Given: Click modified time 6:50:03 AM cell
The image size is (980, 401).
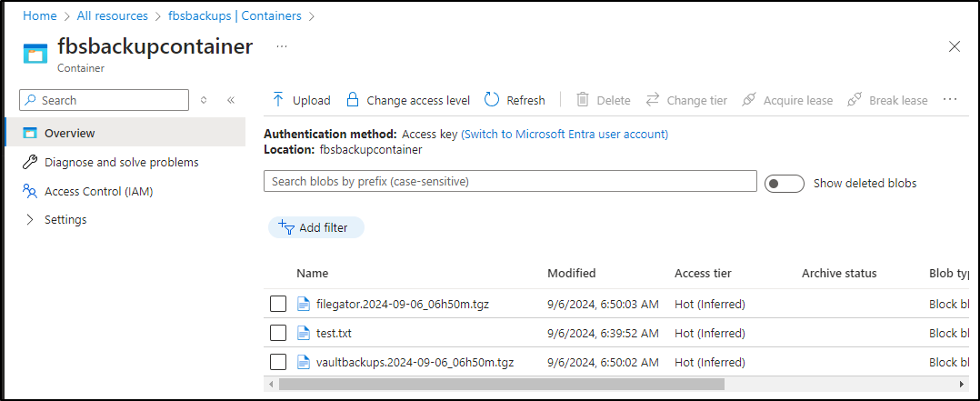Looking at the screenshot, I should 603,305.
